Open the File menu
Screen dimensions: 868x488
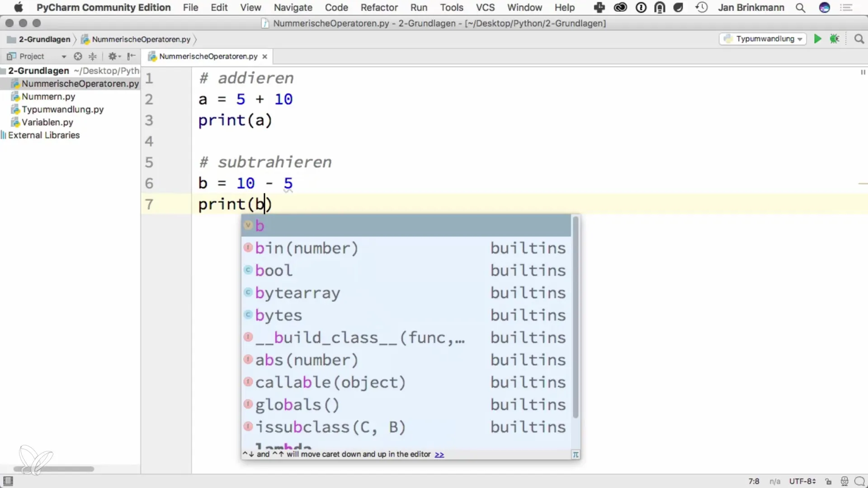click(190, 7)
